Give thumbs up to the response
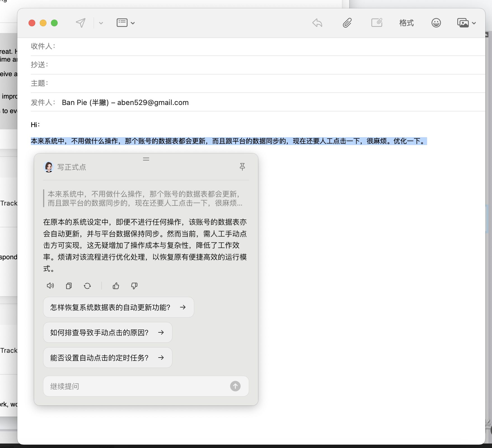The height and width of the screenshot is (448, 492). (116, 286)
